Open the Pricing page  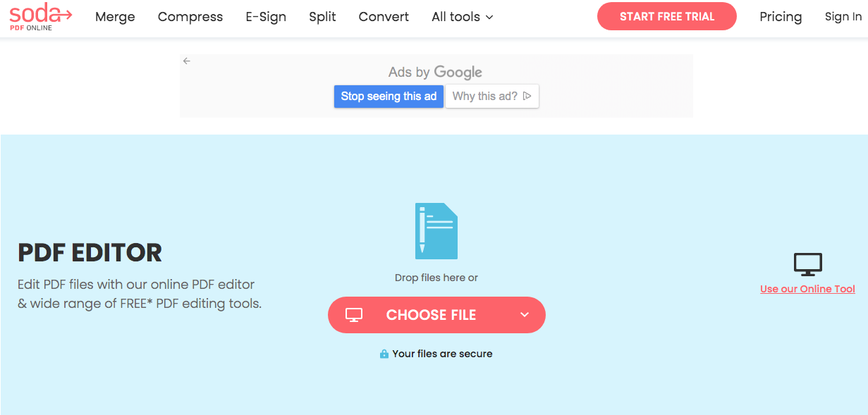781,17
